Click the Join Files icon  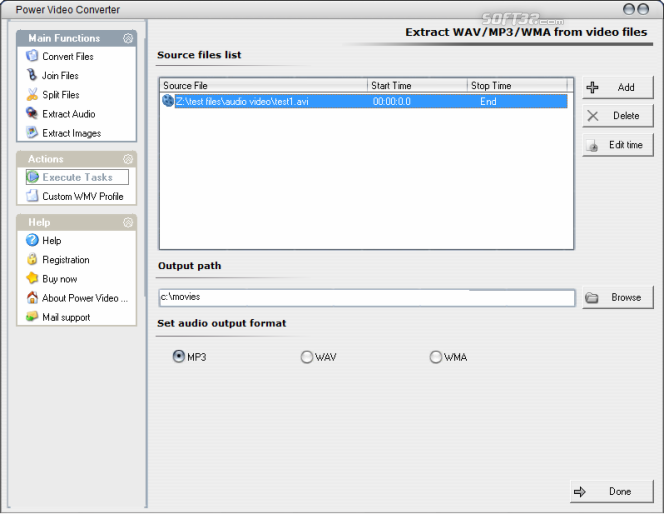pos(32,75)
